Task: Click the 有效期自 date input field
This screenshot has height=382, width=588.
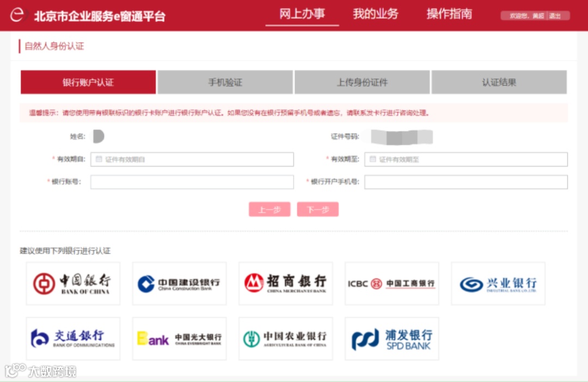Action: pos(192,159)
